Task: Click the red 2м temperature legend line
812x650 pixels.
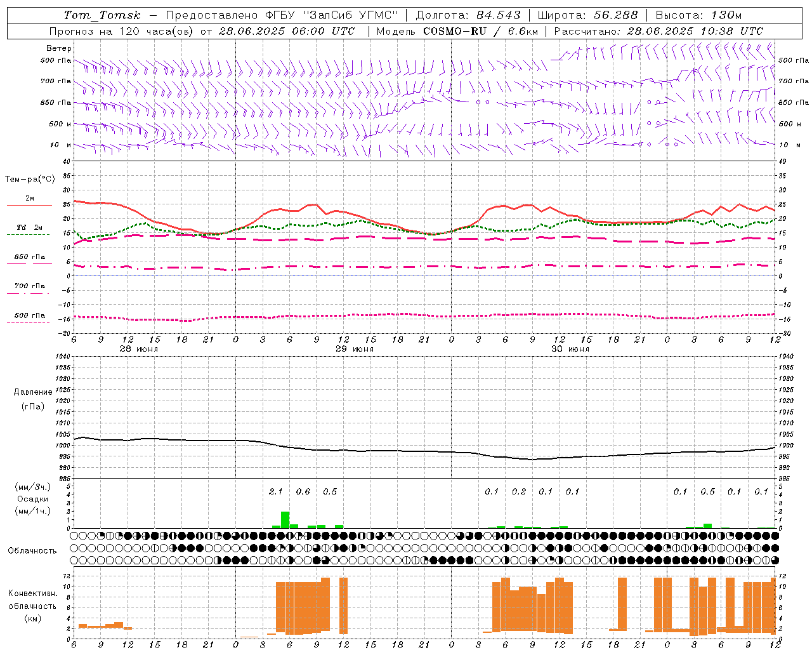Action: point(29,206)
